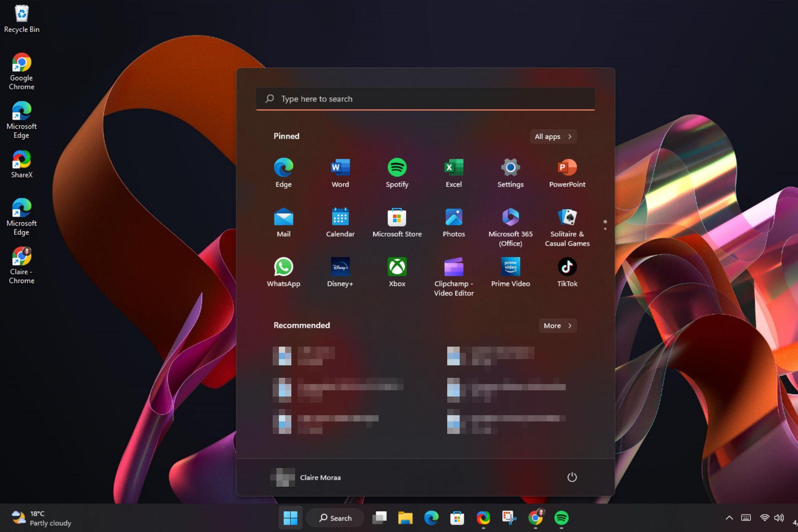Open the Calendar app
This screenshot has height=532, width=798.
pyautogui.click(x=340, y=223)
